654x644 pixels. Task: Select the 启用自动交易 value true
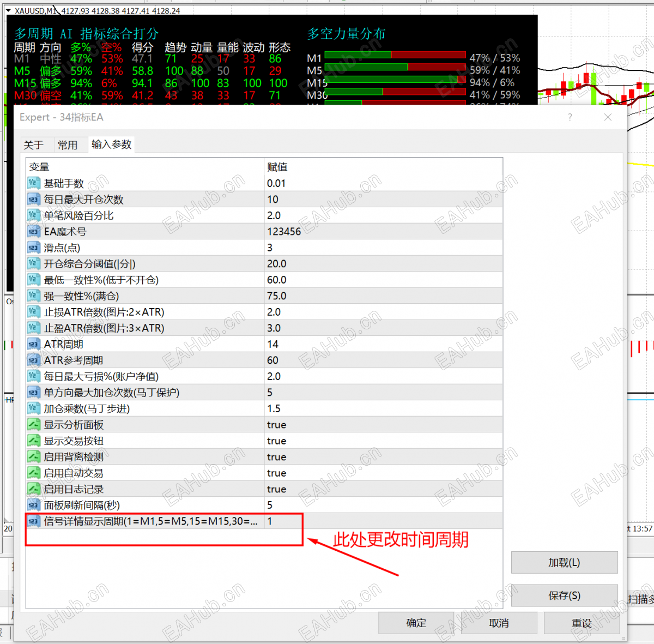pyautogui.click(x=276, y=473)
